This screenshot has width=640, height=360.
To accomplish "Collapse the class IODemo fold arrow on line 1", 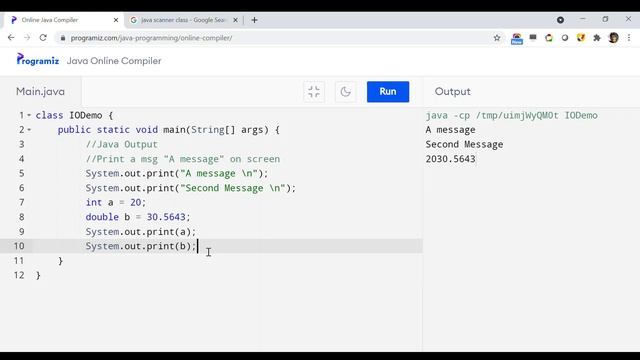I will tap(29, 116).
